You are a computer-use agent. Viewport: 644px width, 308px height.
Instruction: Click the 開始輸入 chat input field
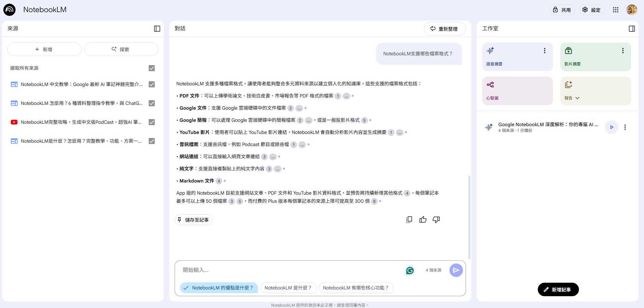click(x=290, y=270)
